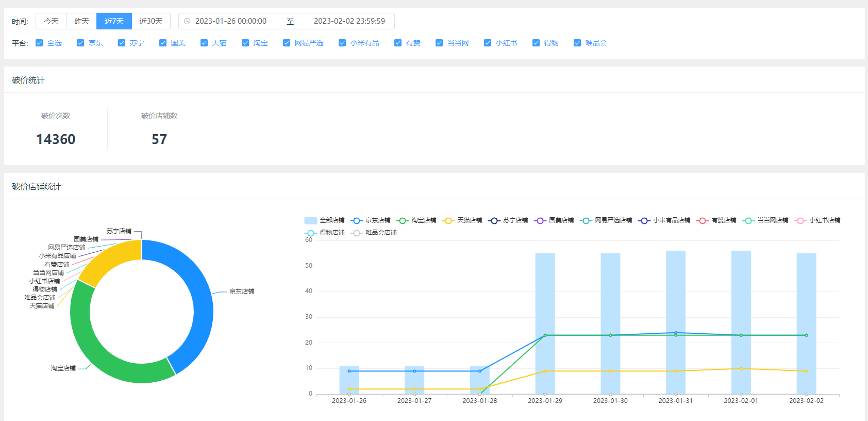Viewport: 868px width, 421px height.
Task: Click the 2023-01-30 axis date label
Action: 610,401
